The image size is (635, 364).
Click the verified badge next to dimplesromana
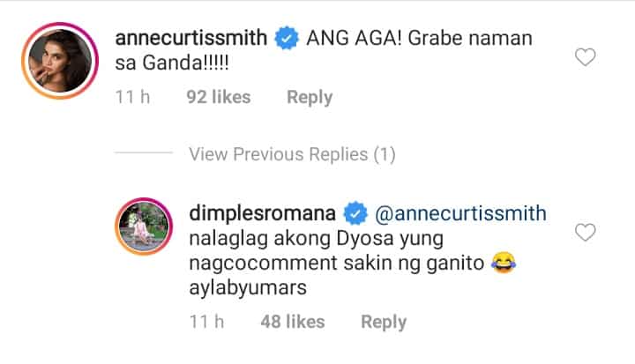tap(355, 213)
